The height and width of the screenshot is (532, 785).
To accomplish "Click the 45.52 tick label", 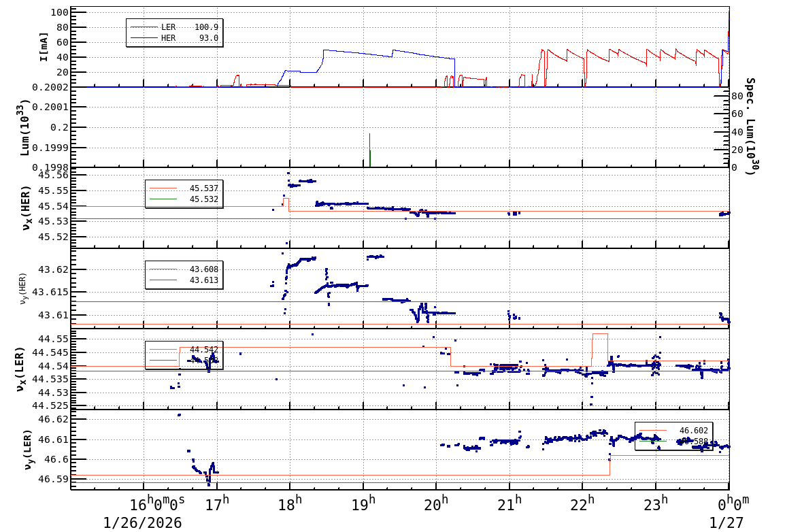I will pos(53,237).
